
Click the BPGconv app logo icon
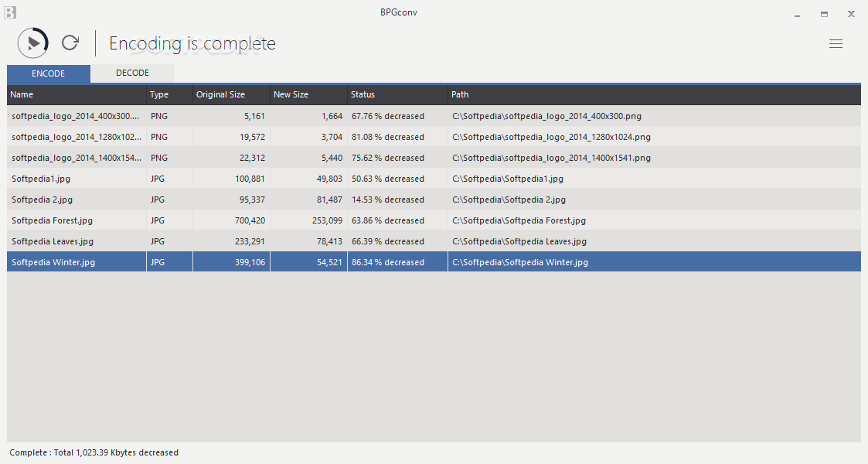pyautogui.click(x=10, y=12)
